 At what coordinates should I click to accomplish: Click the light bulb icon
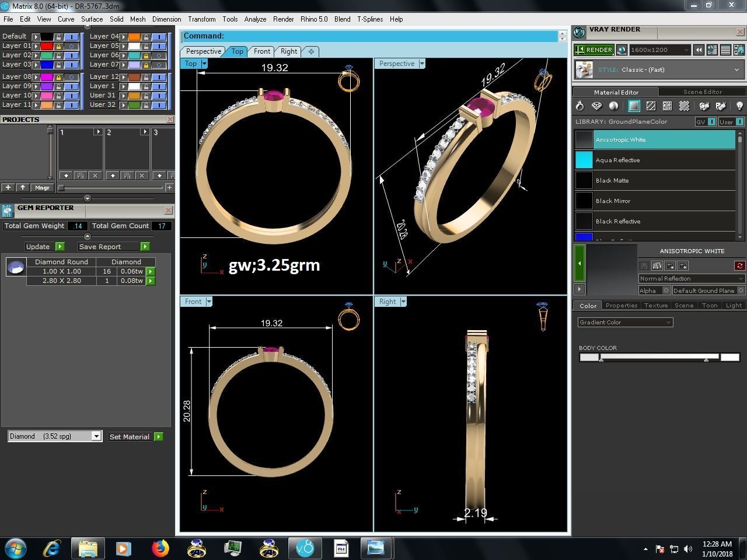(739, 106)
